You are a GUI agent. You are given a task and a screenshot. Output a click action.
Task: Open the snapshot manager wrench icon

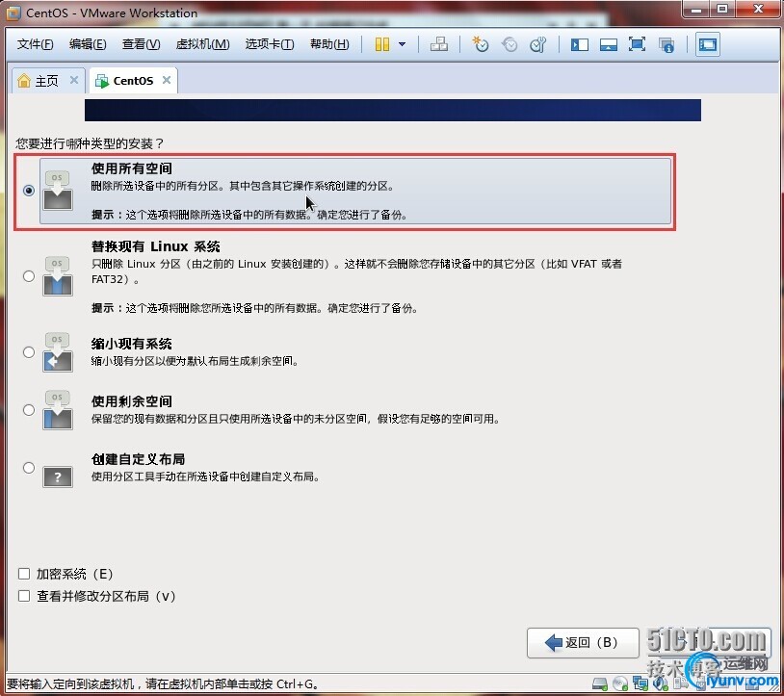coord(538,44)
